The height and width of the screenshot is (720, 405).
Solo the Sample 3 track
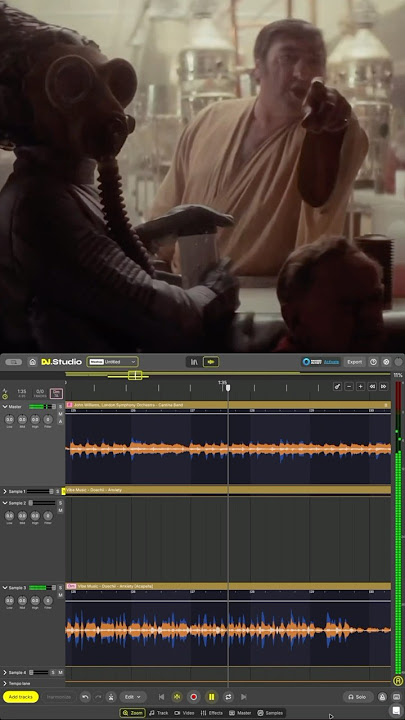pyautogui.click(x=60, y=588)
